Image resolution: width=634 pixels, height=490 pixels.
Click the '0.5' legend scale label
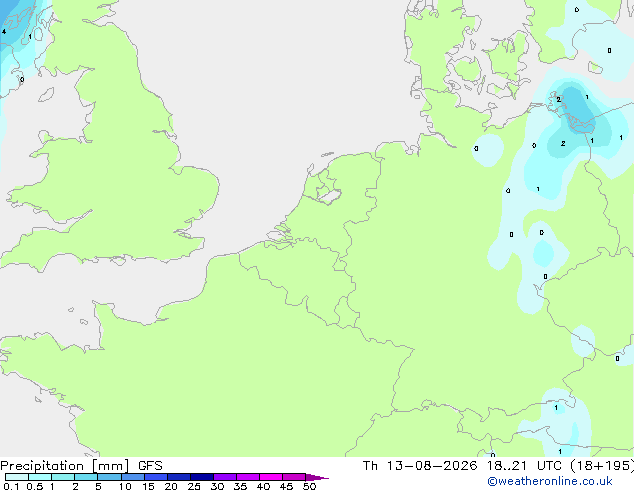point(35,486)
